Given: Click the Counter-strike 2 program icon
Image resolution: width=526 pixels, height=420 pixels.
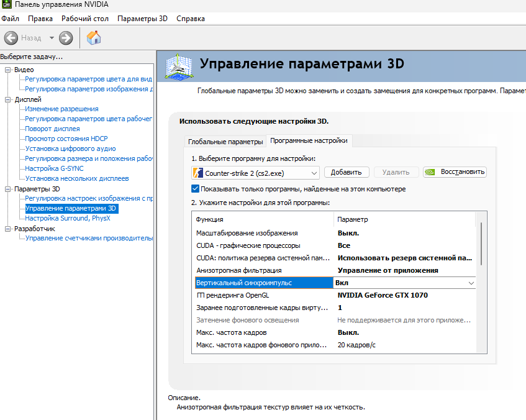Looking at the screenshot, I should click(198, 173).
